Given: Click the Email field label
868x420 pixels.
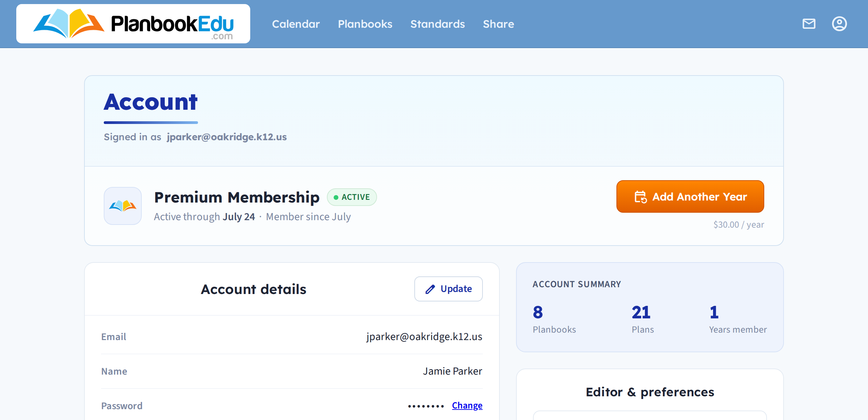Looking at the screenshot, I should (x=114, y=337).
